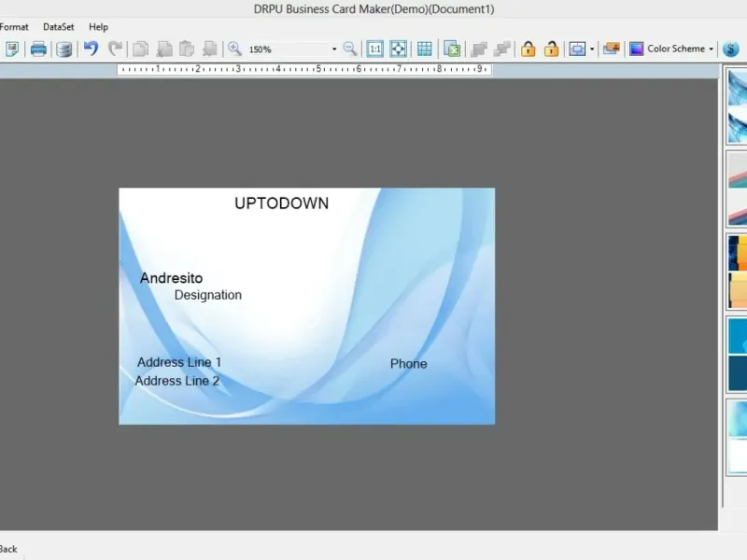
Task: Select the solid blue two-tone template
Action: click(738, 355)
